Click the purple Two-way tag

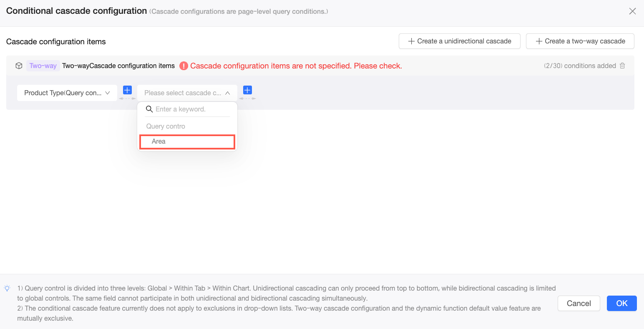point(43,66)
